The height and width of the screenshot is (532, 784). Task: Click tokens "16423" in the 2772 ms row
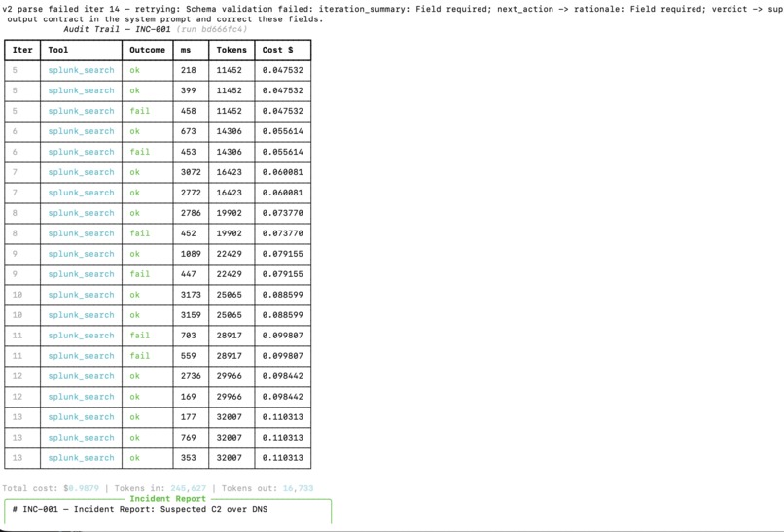coord(229,193)
